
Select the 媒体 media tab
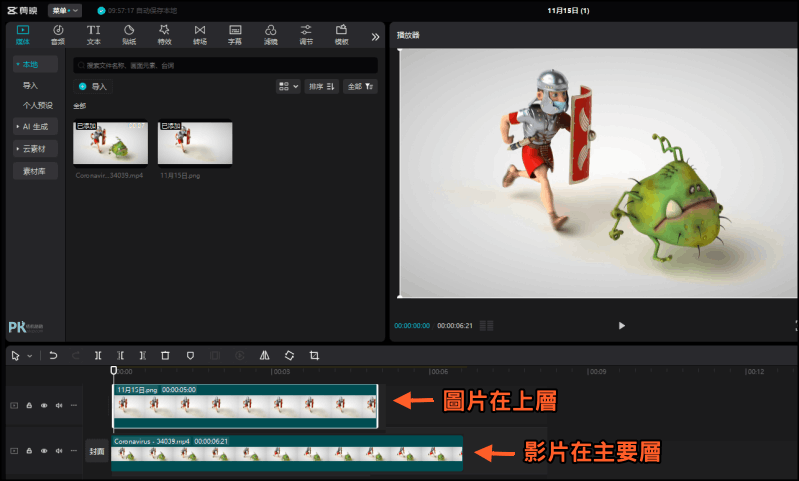point(23,35)
